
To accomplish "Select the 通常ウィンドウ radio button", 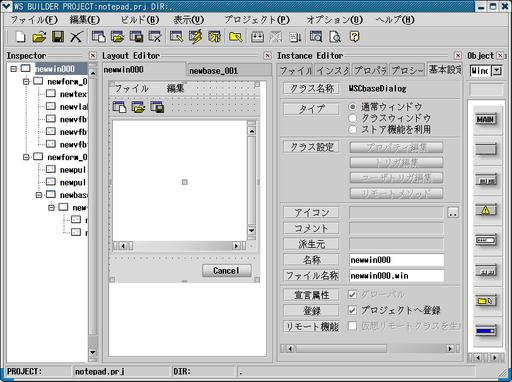I will coord(352,107).
